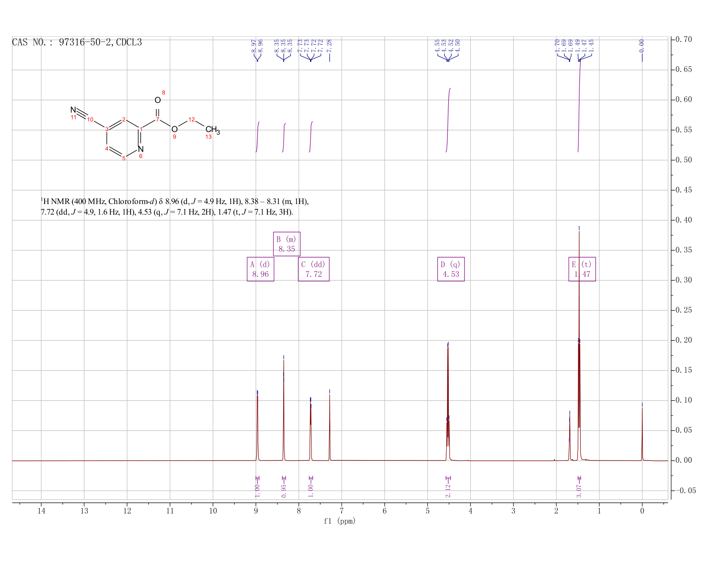The image size is (728, 563).
Task: Click integral value 3.07 under 1.47 peak
Action: pyautogui.click(x=579, y=491)
